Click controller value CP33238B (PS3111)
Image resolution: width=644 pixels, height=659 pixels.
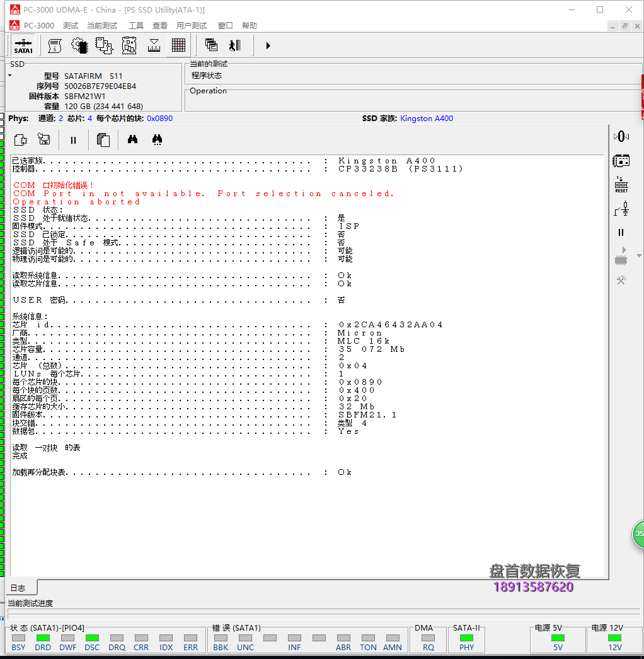coord(400,169)
